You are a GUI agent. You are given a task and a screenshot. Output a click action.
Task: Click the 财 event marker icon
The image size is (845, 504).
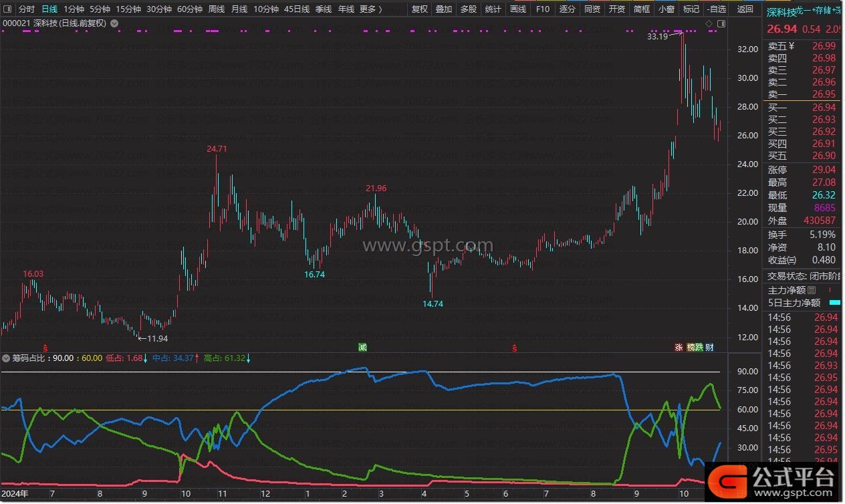pyautogui.click(x=709, y=347)
